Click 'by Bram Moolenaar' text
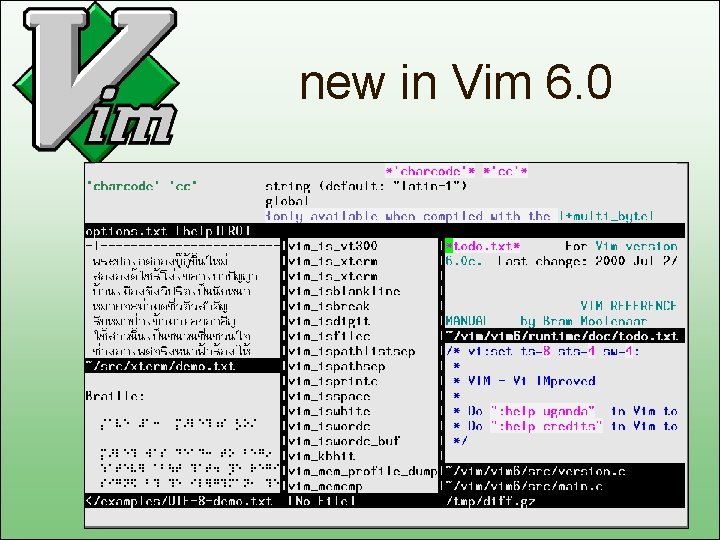The height and width of the screenshot is (540, 720). click(584, 321)
